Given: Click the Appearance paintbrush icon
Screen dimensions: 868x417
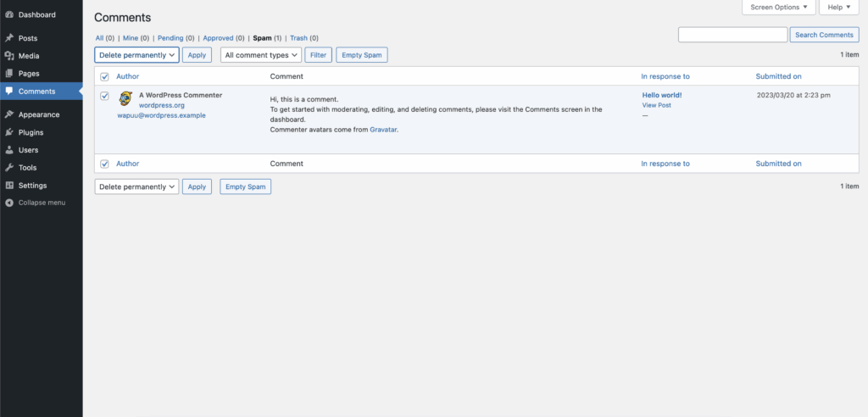Looking at the screenshot, I should tap(8, 114).
